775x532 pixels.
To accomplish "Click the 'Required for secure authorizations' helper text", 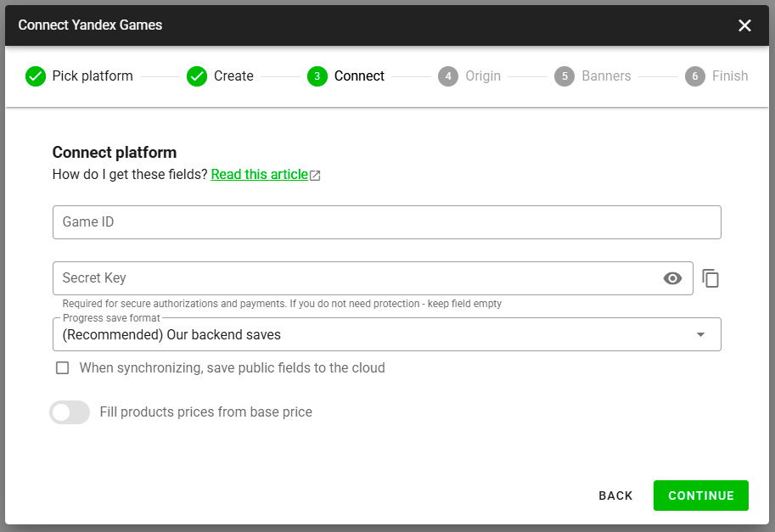I will point(282,303).
